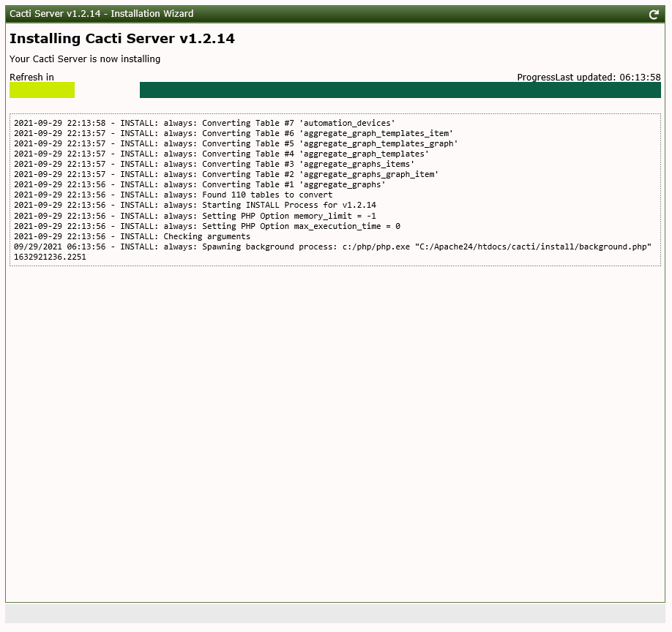Click the log line for Table #2 'aggregate_graphs_graph_item'
The image size is (672, 632).
(226, 175)
